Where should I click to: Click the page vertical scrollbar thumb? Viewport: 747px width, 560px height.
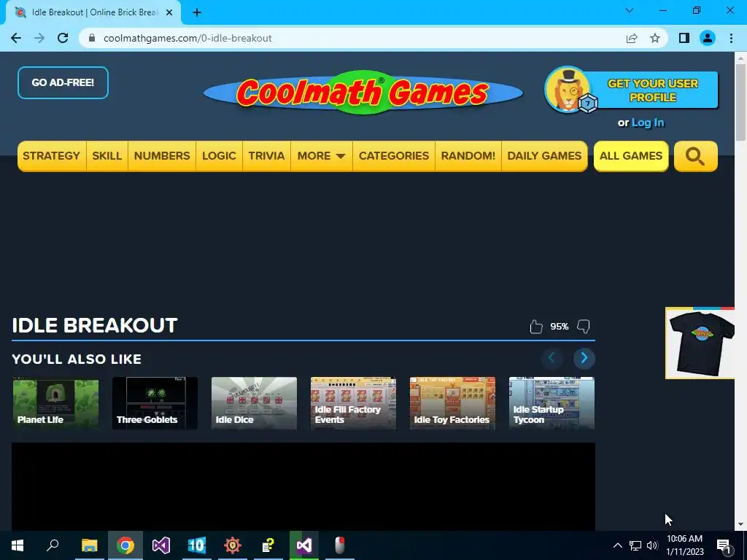[741, 102]
